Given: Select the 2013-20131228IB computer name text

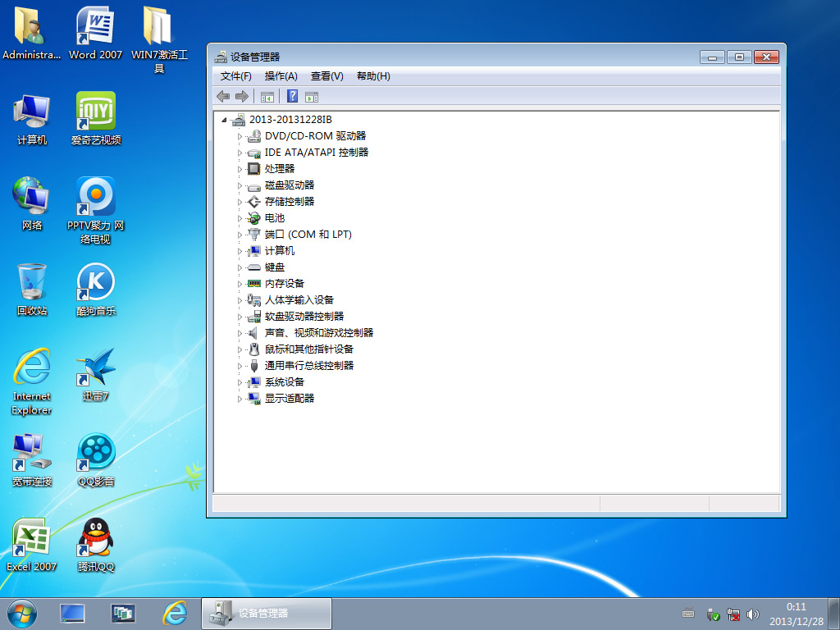Looking at the screenshot, I should pos(290,120).
